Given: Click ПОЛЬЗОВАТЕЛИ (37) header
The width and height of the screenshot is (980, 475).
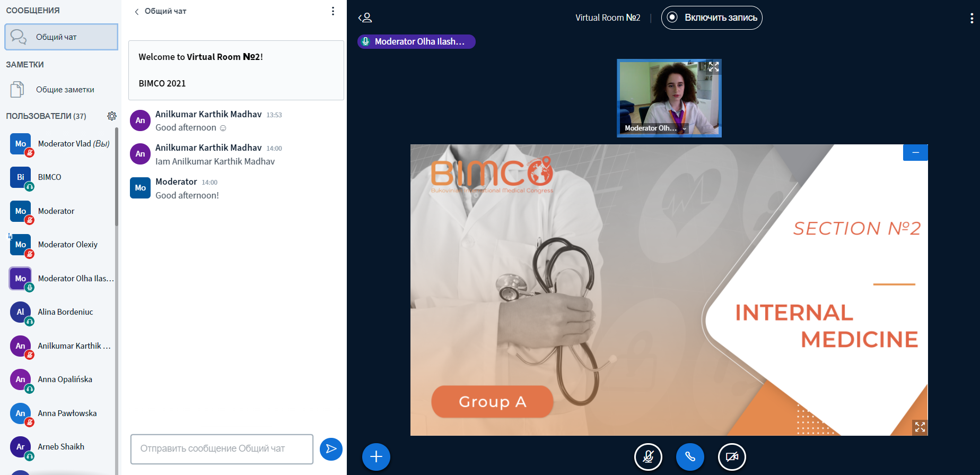Looking at the screenshot, I should click(46, 116).
